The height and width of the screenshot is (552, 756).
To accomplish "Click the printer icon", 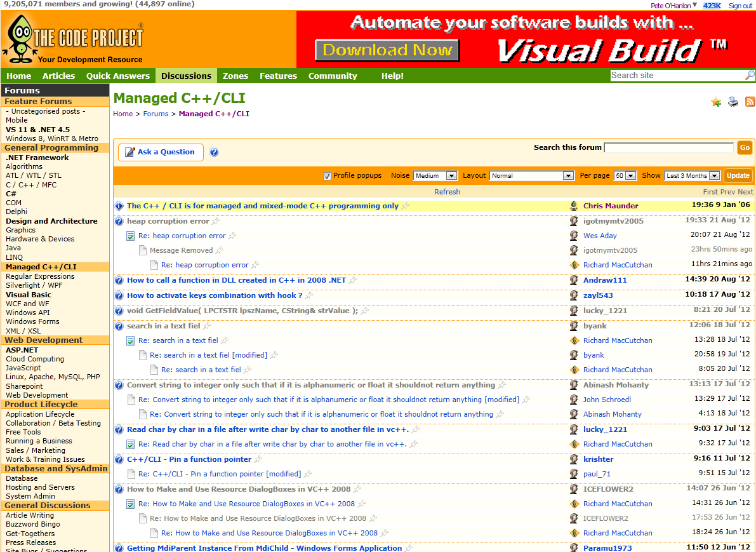I will click(733, 102).
